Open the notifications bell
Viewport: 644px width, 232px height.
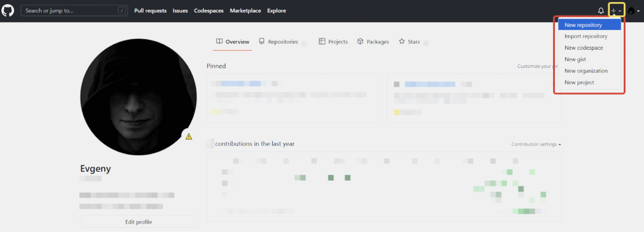tap(601, 11)
